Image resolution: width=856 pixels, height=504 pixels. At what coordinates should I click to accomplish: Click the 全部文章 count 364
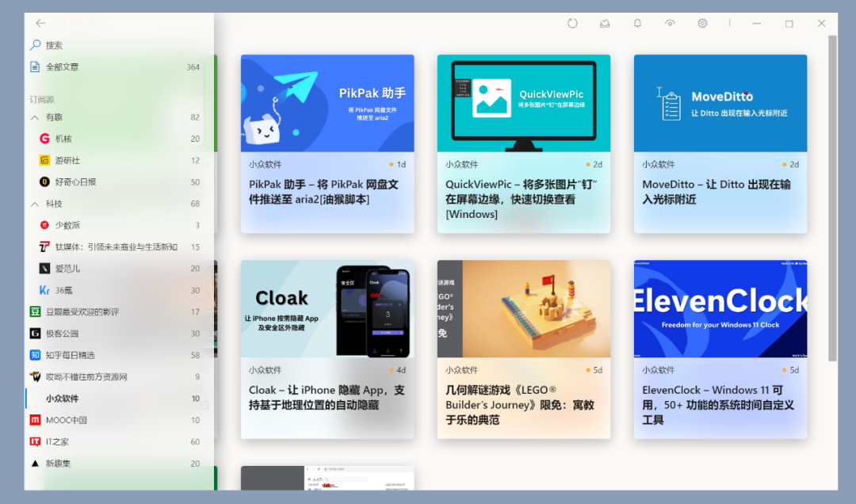click(x=193, y=67)
